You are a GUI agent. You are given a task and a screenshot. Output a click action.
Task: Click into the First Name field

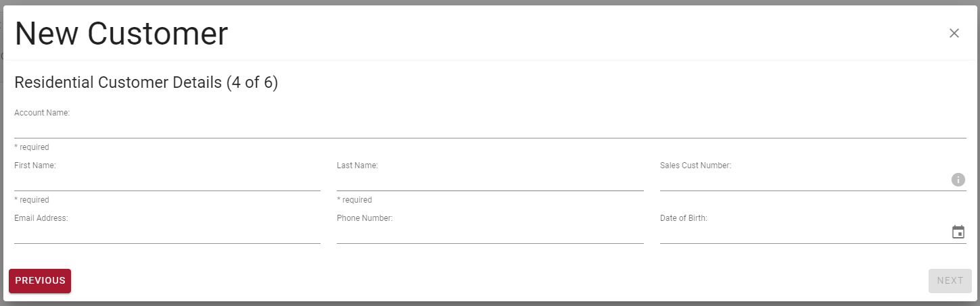167,181
